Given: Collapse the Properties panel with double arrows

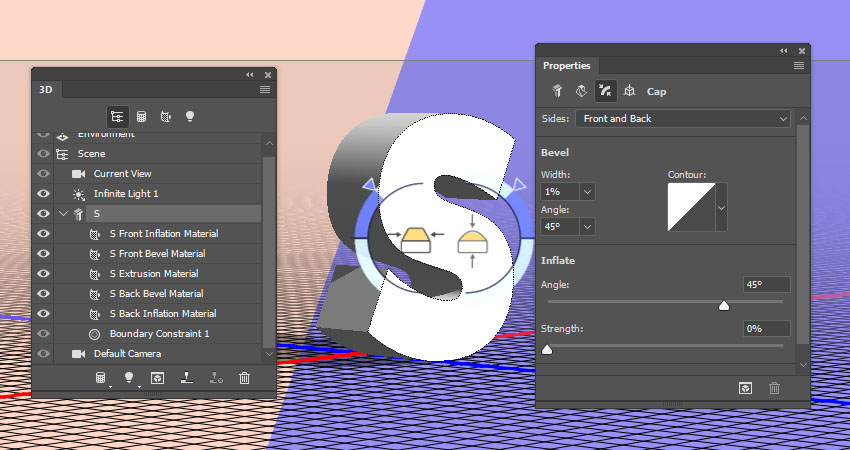Looking at the screenshot, I should click(784, 50).
